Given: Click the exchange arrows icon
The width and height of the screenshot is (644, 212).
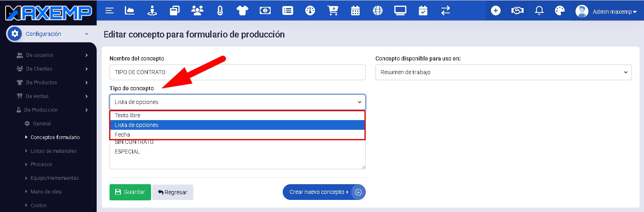Looking at the screenshot, I should pos(445,10).
